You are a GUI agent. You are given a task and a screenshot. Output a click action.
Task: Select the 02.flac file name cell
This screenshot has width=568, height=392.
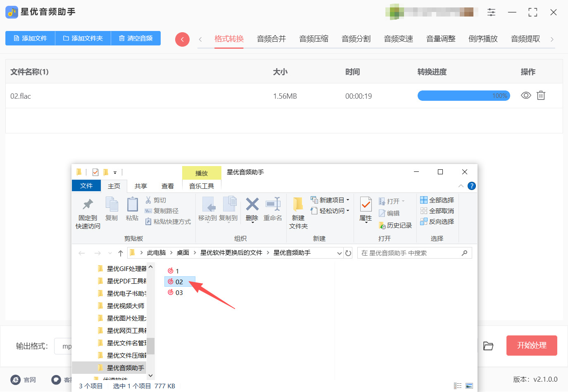pos(21,96)
